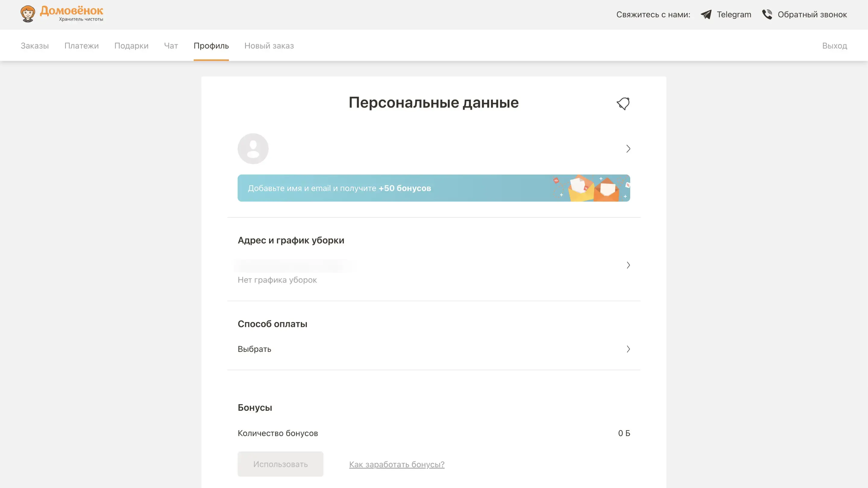Image resolution: width=868 pixels, height=488 pixels.
Task: Open notifications via the bell icon
Action: click(x=623, y=103)
